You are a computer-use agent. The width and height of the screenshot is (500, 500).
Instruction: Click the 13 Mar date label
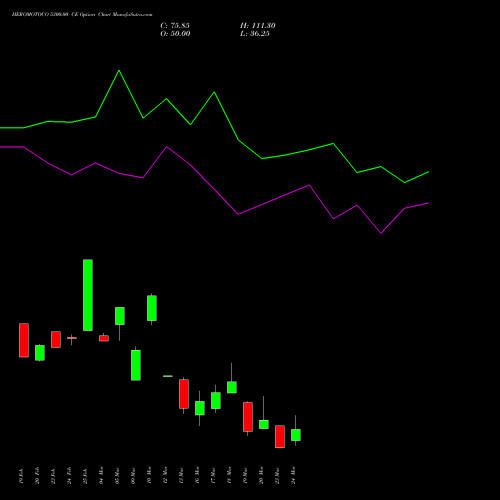click(181, 475)
